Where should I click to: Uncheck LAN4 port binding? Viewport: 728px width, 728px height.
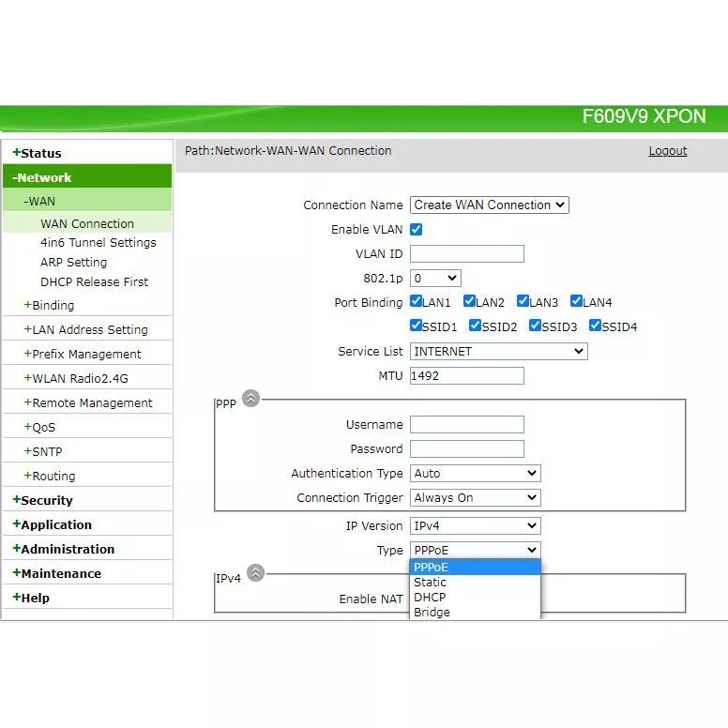(576, 301)
